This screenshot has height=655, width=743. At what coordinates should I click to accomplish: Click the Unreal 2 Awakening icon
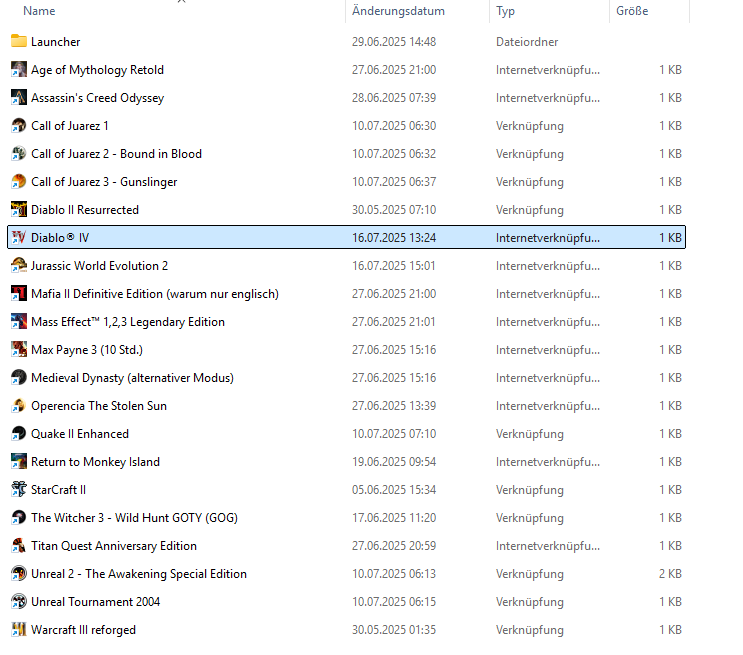pos(18,573)
